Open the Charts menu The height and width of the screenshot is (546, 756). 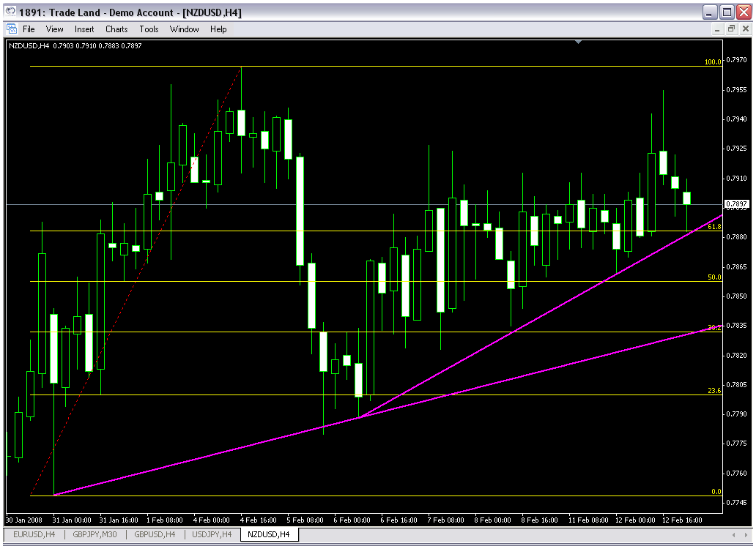pos(116,29)
